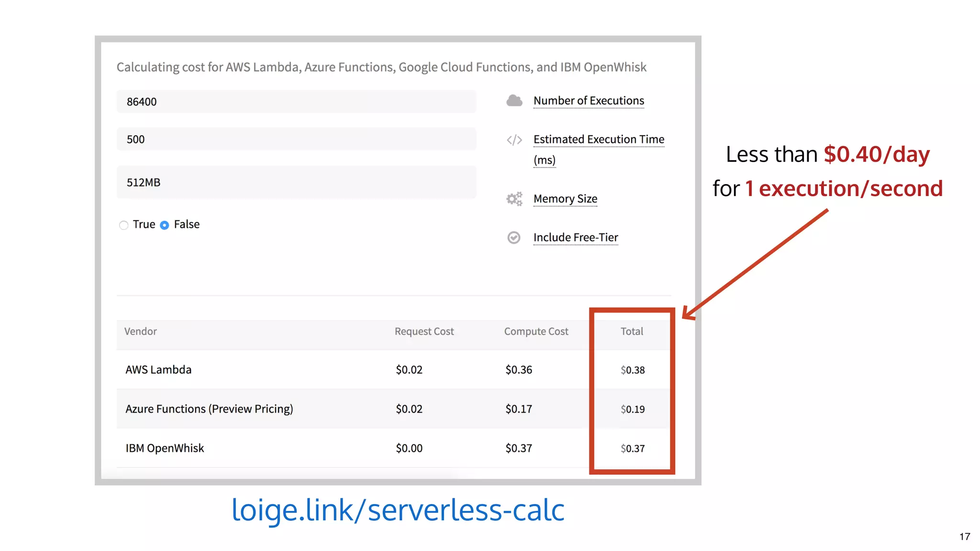Select the Azure Functions (Preview Pricing) row
Viewport: 980px width, 551px height.
pyautogui.click(x=394, y=408)
